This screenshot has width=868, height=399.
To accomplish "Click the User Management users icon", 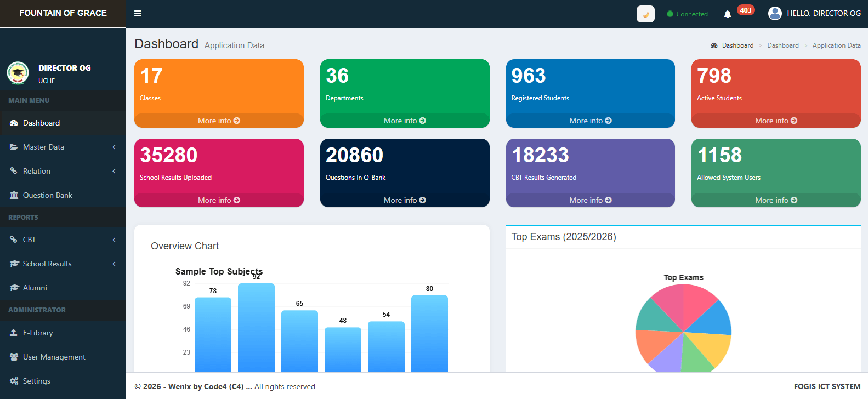I will [14, 357].
